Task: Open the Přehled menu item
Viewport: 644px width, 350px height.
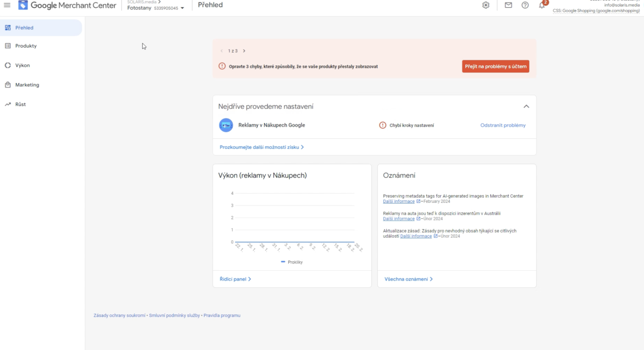Action: click(41, 28)
